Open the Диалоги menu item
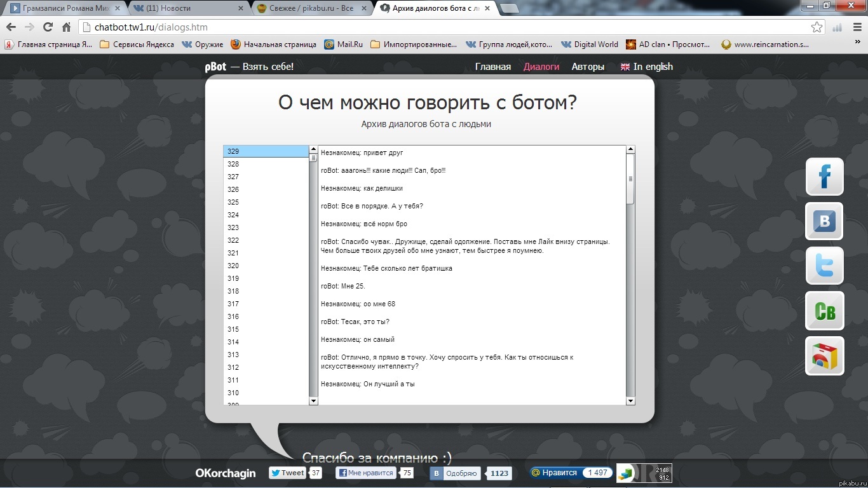This screenshot has width=868, height=488. [x=541, y=67]
